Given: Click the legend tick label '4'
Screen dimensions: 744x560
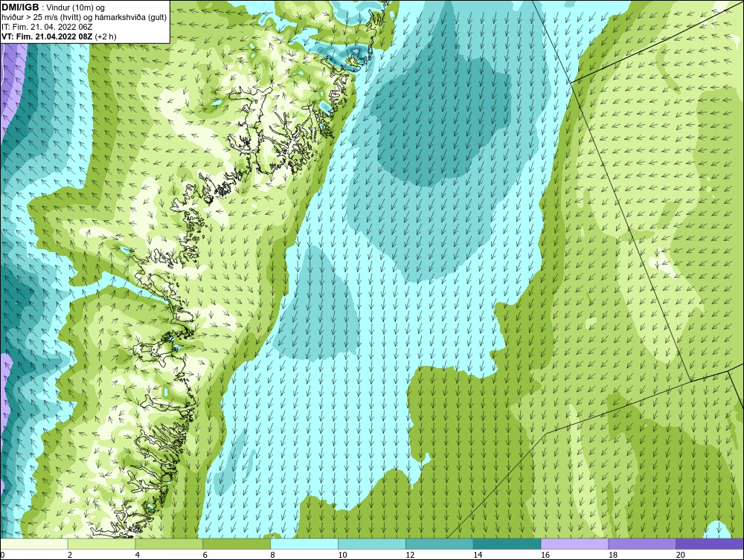Looking at the screenshot, I should point(137,555).
